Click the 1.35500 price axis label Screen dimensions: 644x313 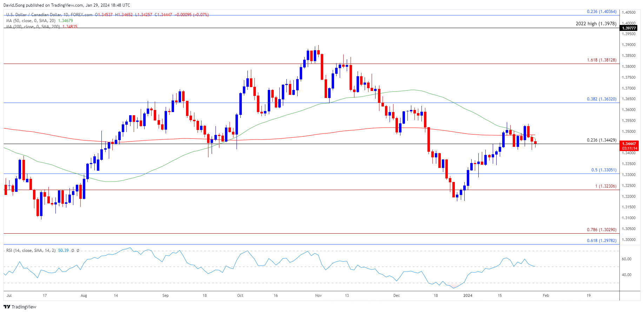629,120
